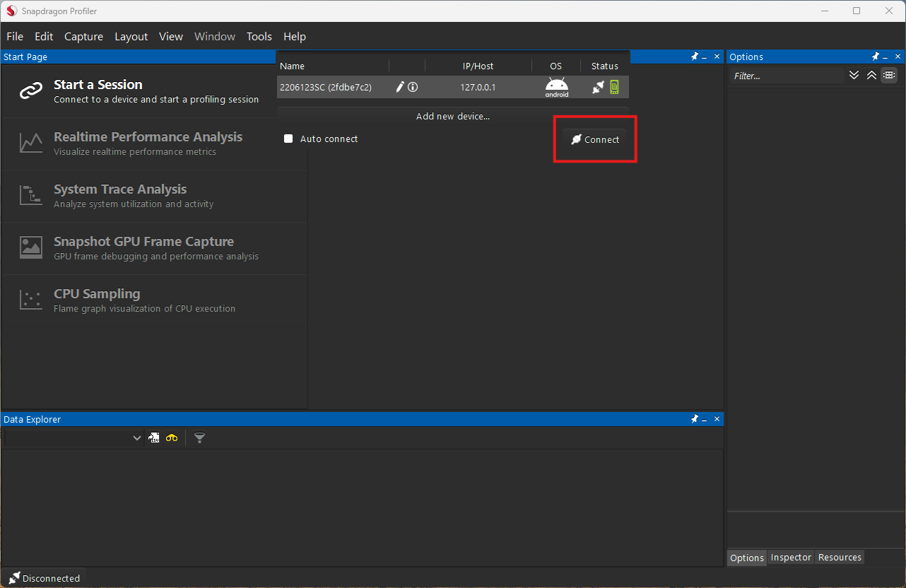Expand all options with double-down chevron

point(854,76)
